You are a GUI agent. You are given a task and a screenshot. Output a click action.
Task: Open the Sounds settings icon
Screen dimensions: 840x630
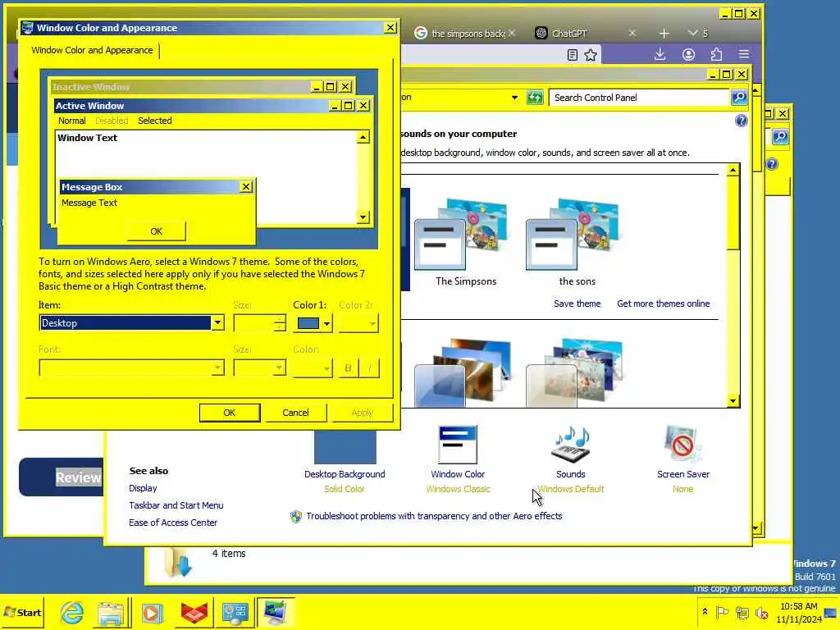point(571,445)
